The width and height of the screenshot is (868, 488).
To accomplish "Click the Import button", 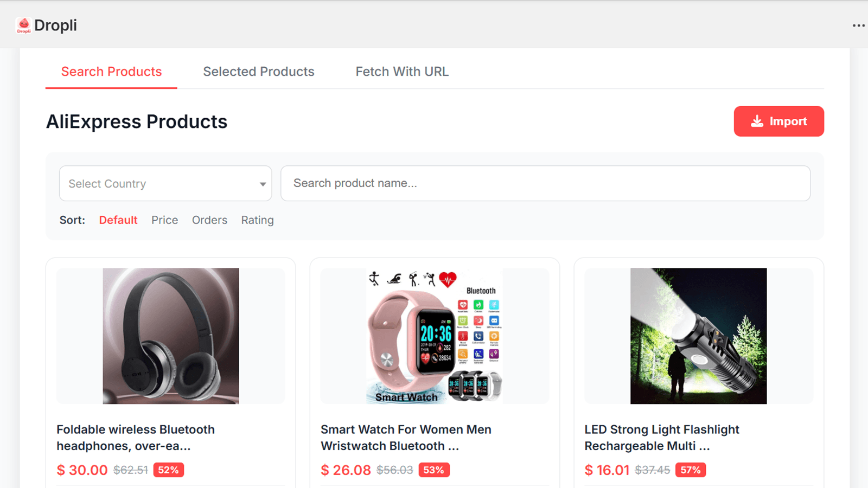I will 778,121.
